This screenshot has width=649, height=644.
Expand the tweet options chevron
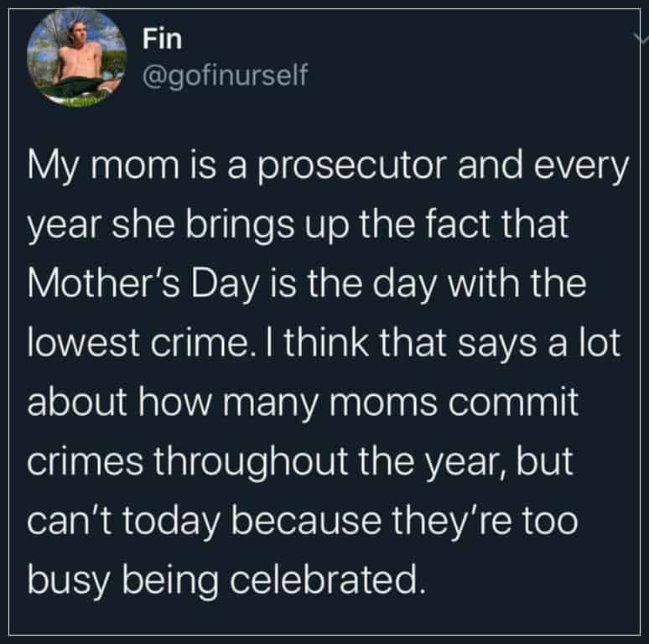click(x=641, y=38)
